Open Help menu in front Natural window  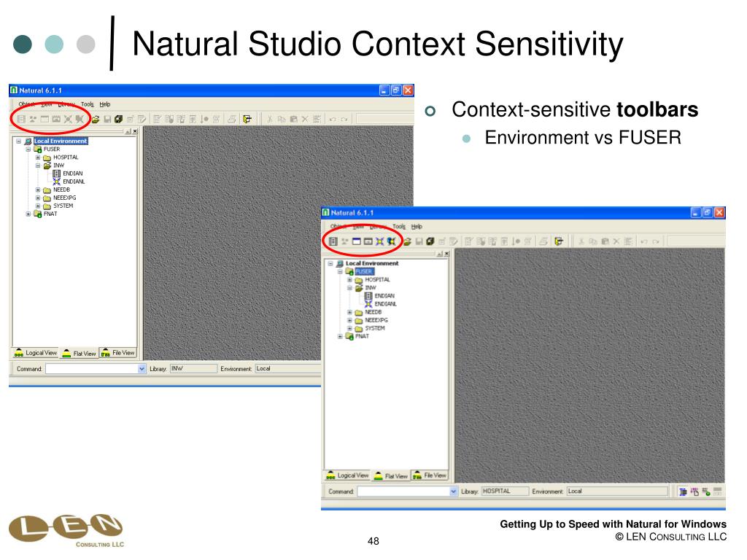tap(417, 227)
